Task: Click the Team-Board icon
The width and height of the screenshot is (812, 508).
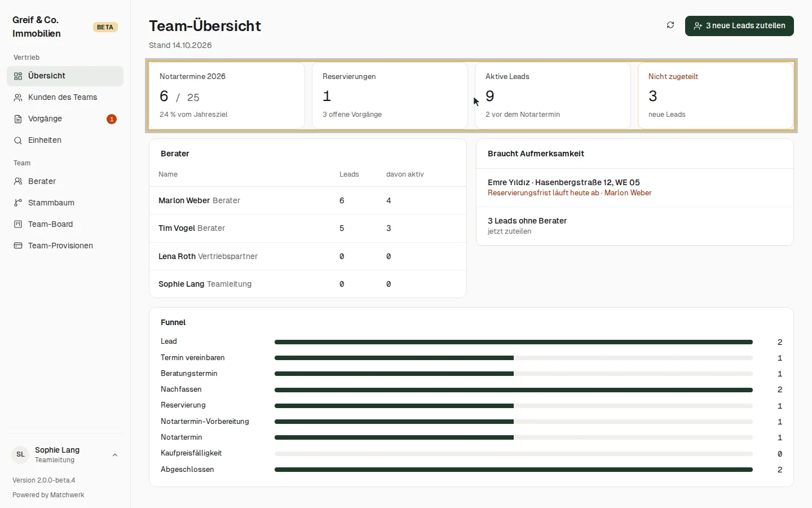Action: (18, 225)
